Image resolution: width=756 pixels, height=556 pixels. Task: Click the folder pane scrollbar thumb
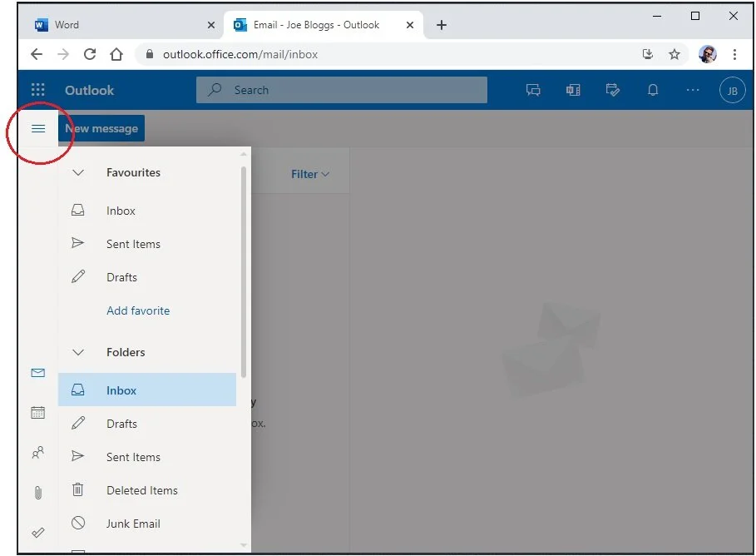244,272
